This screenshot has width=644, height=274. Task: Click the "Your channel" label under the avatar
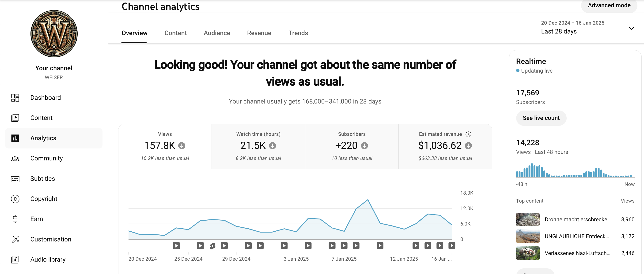coord(54,68)
